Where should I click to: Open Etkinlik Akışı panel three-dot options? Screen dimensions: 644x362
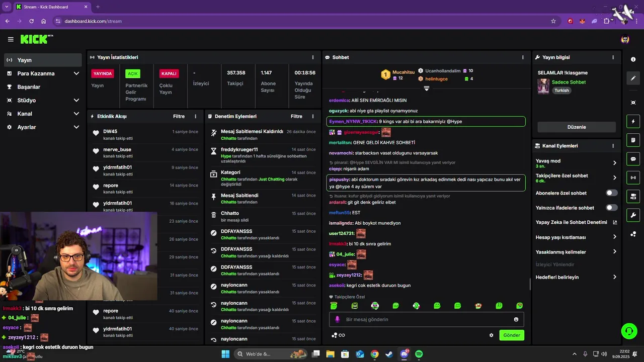(x=196, y=116)
